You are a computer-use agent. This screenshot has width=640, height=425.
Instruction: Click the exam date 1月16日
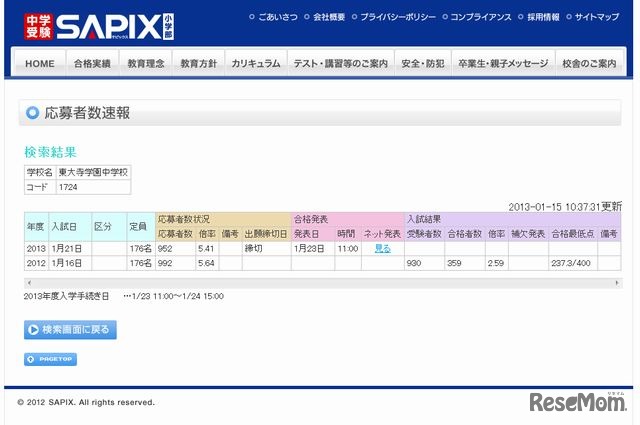[67, 263]
